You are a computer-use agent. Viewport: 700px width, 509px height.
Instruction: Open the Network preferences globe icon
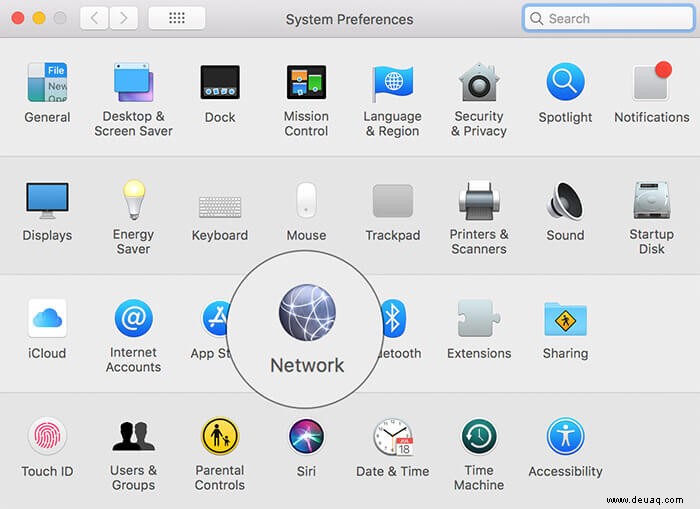307,313
